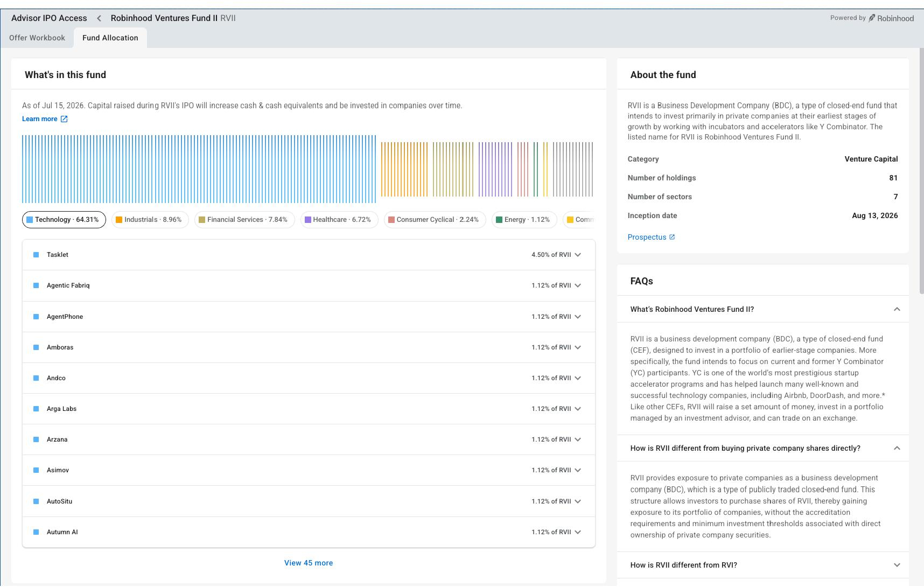The image size is (924, 587).
Task: Expand the Agentic Fabriq holding chevron
Action: (x=578, y=285)
